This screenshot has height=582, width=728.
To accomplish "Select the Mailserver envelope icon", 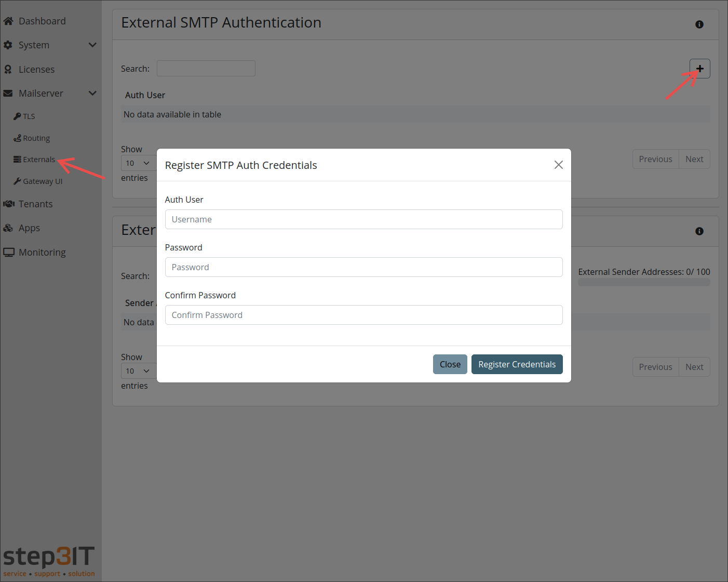I will pyautogui.click(x=8, y=93).
